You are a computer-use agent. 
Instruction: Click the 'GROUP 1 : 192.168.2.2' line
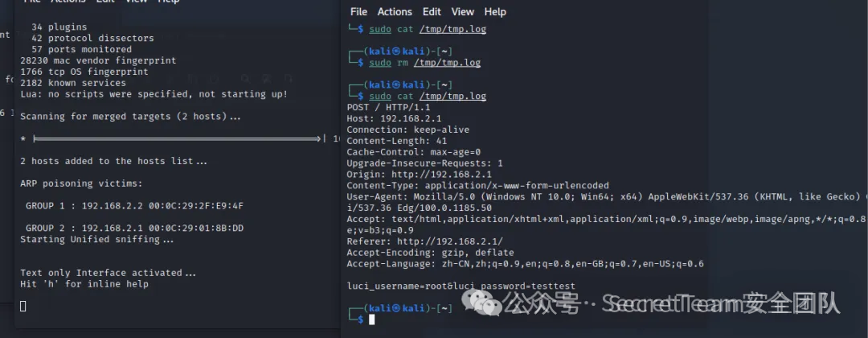point(134,205)
